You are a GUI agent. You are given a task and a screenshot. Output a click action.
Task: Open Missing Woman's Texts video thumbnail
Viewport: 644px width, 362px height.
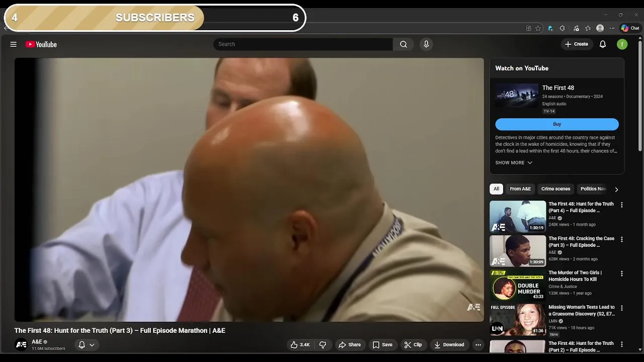tap(518, 319)
